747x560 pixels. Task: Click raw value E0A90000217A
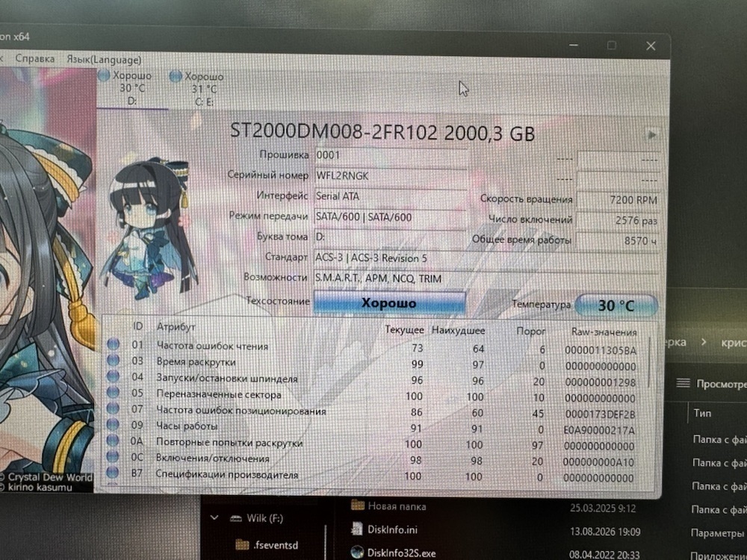coord(599,431)
